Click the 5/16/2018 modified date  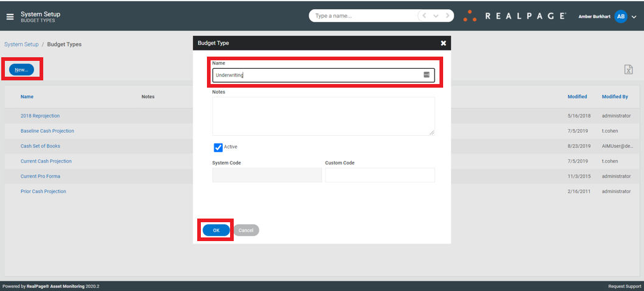(x=579, y=116)
